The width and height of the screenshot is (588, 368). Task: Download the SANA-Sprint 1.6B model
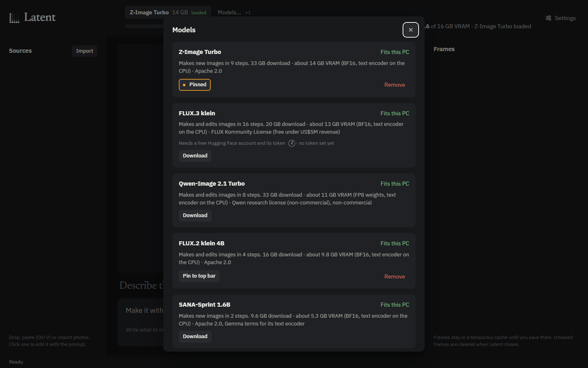coord(195,337)
